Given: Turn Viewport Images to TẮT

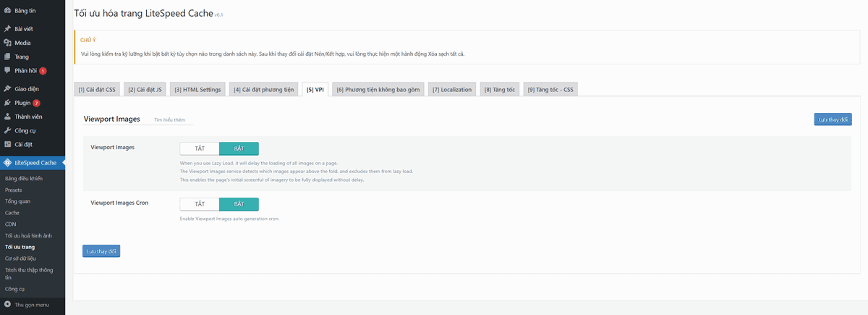Looking at the screenshot, I should (x=200, y=148).
